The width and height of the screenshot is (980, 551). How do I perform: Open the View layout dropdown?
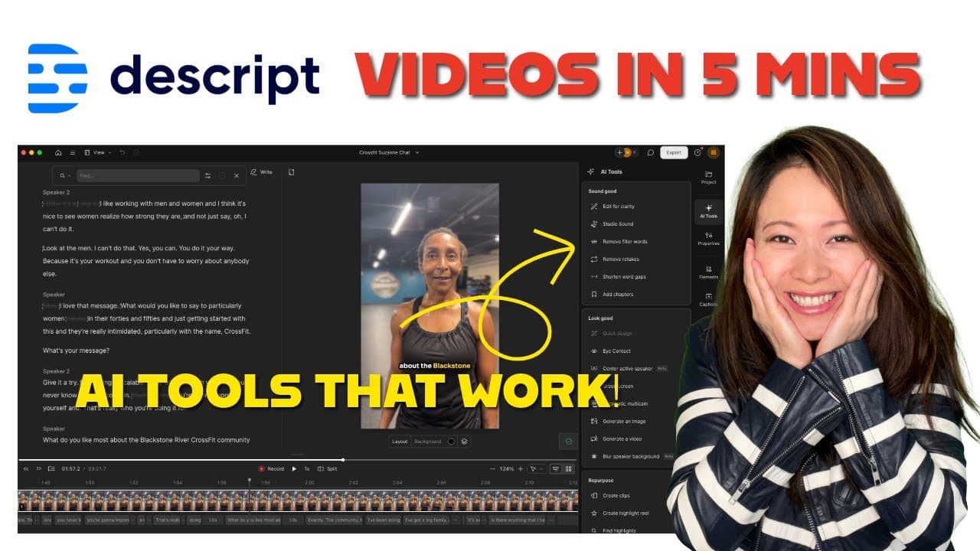(98, 152)
